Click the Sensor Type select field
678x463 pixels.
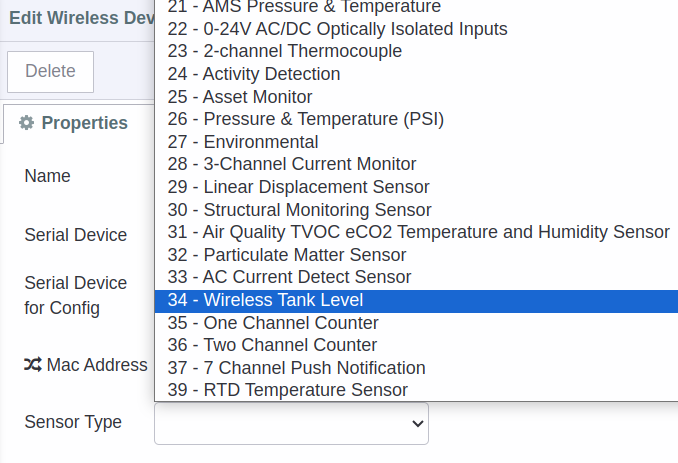point(291,424)
